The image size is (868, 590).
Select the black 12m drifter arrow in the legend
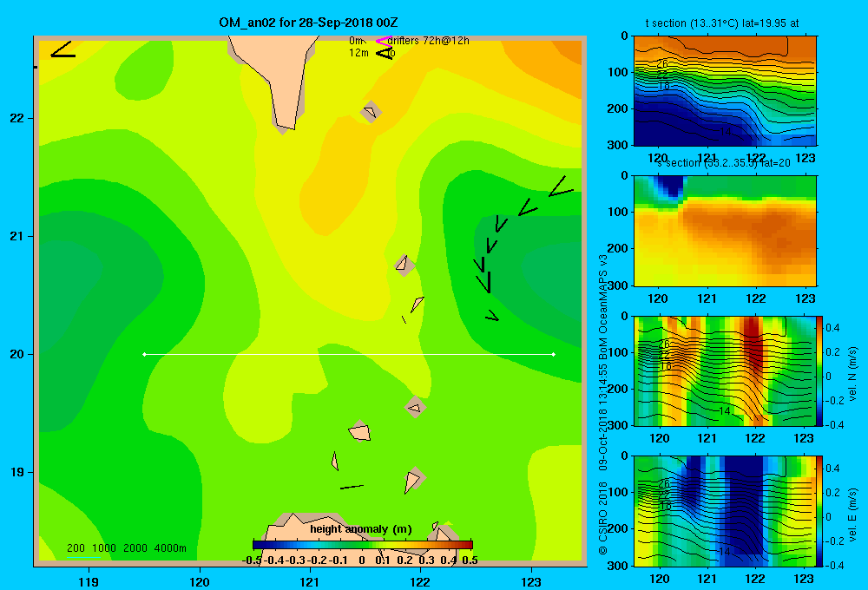[384, 53]
